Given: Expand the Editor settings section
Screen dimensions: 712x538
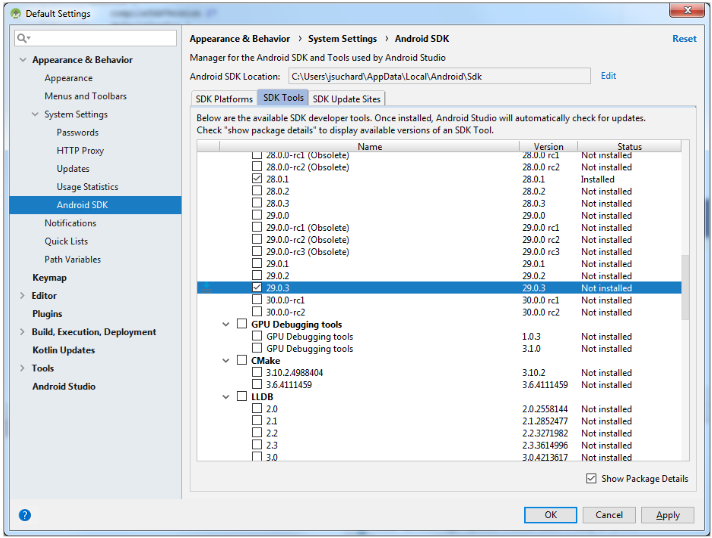Looking at the screenshot, I should click(x=22, y=296).
